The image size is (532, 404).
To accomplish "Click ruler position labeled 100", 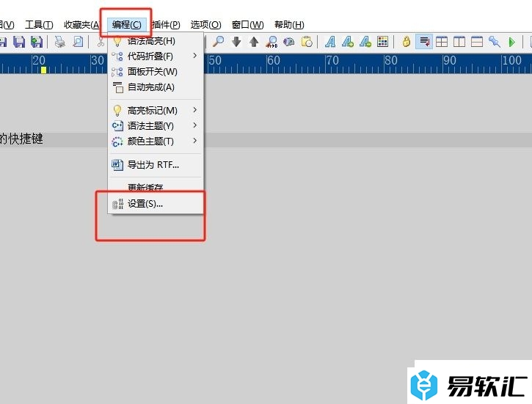I will [x=511, y=60].
